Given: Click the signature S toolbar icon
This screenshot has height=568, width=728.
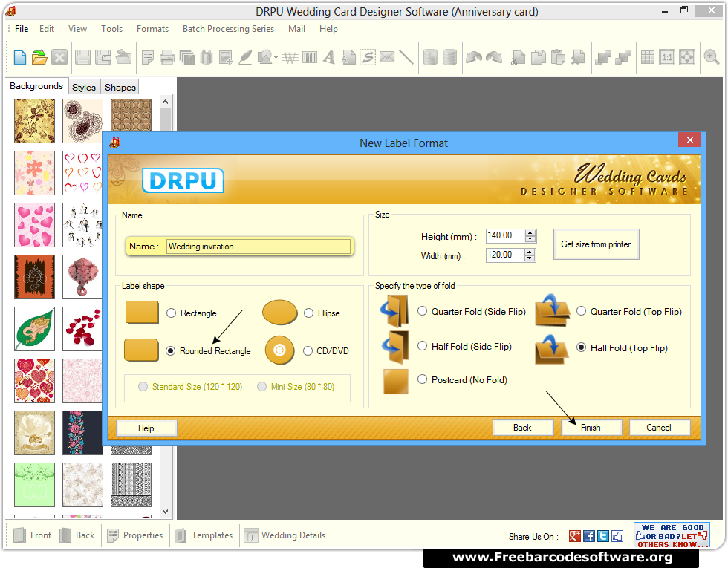Looking at the screenshot, I should click(x=368, y=58).
